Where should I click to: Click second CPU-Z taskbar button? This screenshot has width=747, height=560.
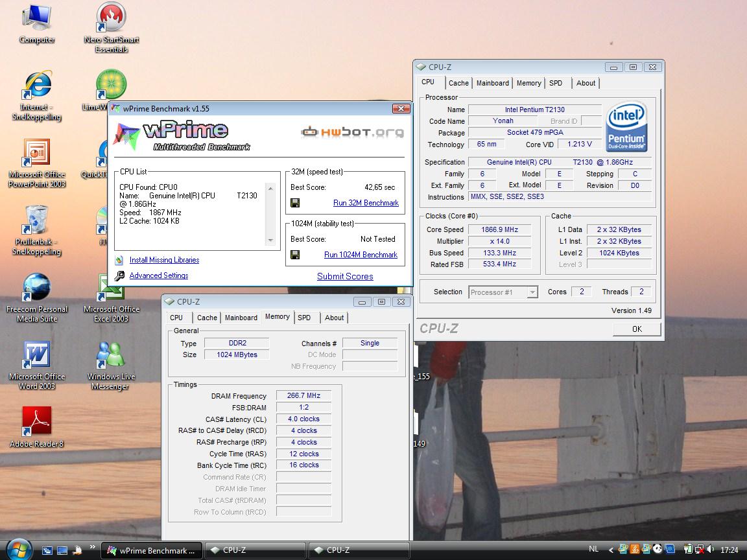tap(359, 550)
